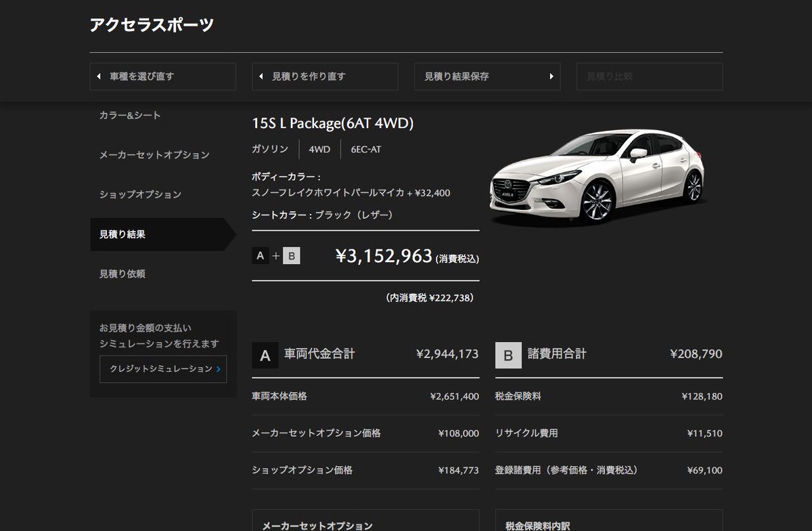The width and height of the screenshot is (812, 531).
Task: Click the ¥11,510 value
Action: tap(704, 433)
